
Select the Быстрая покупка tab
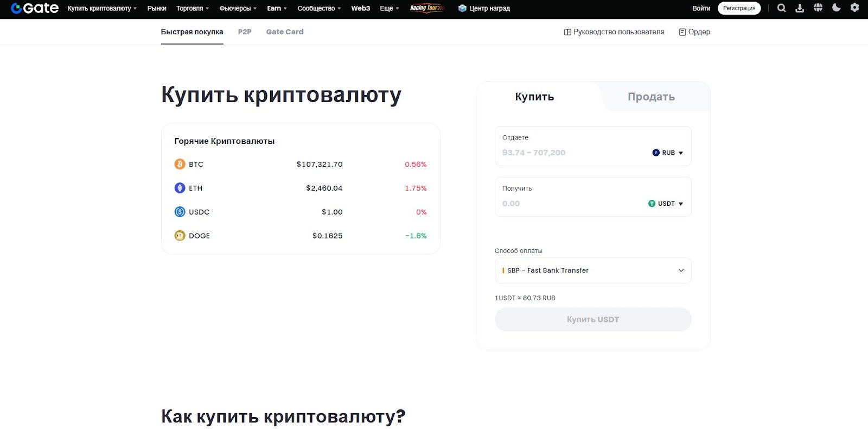click(192, 32)
